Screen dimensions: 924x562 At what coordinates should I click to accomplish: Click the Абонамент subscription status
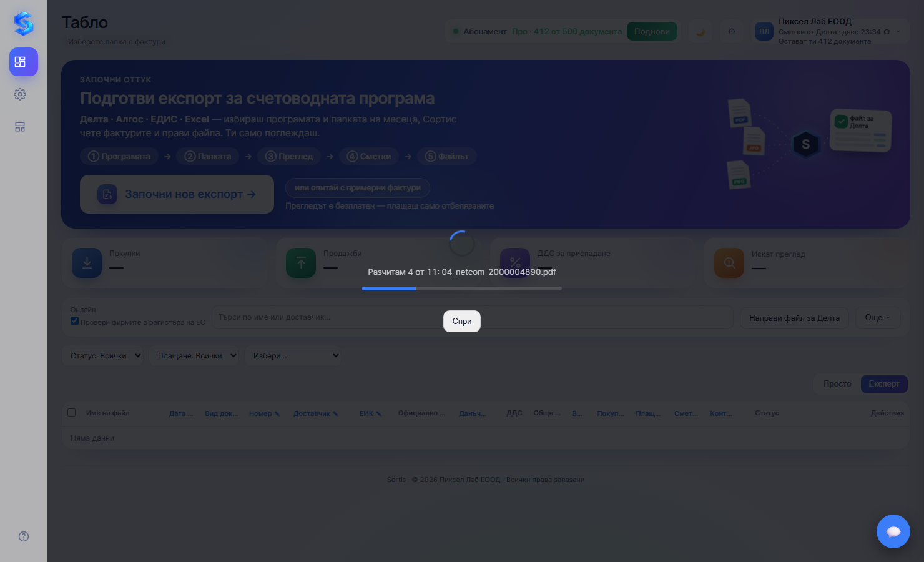point(485,31)
